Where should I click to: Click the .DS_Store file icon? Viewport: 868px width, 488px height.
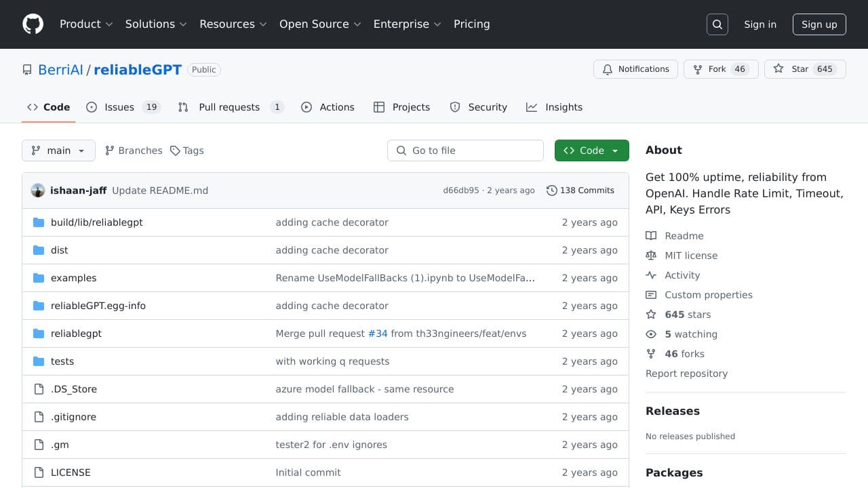coord(39,389)
